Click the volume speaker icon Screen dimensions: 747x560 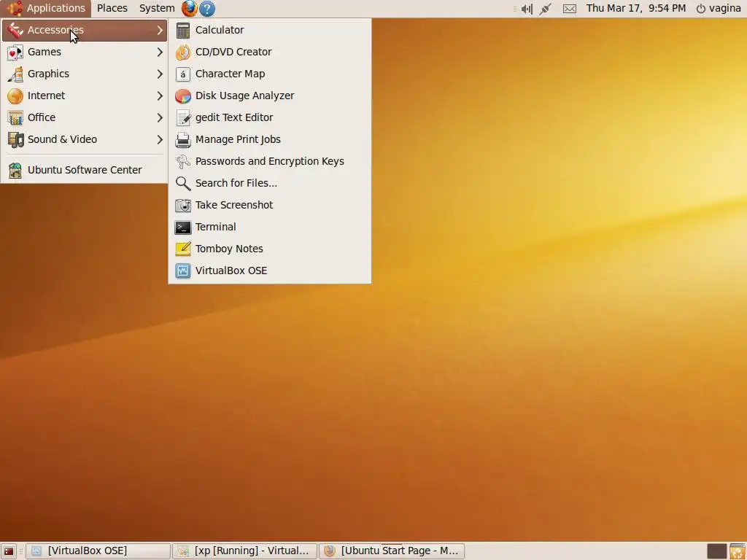point(527,9)
